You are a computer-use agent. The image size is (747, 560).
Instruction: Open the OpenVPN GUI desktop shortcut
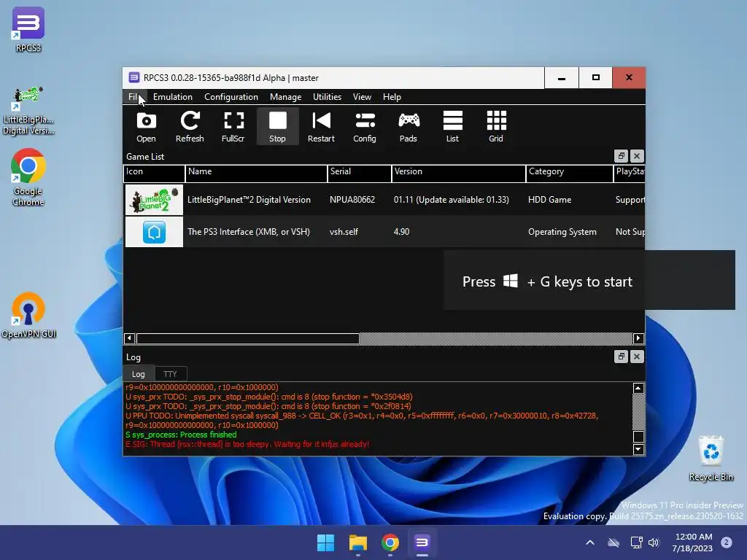(x=28, y=315)
